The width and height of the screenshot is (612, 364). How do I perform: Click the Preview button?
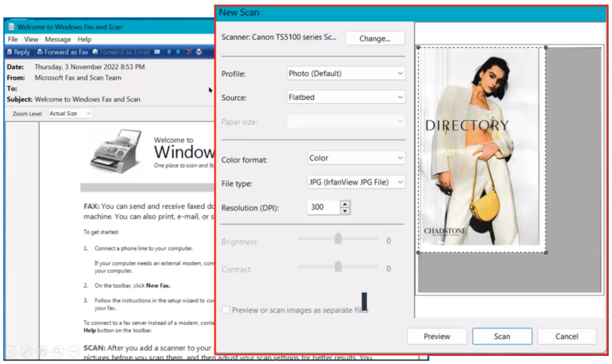click(x=437, y=337)
